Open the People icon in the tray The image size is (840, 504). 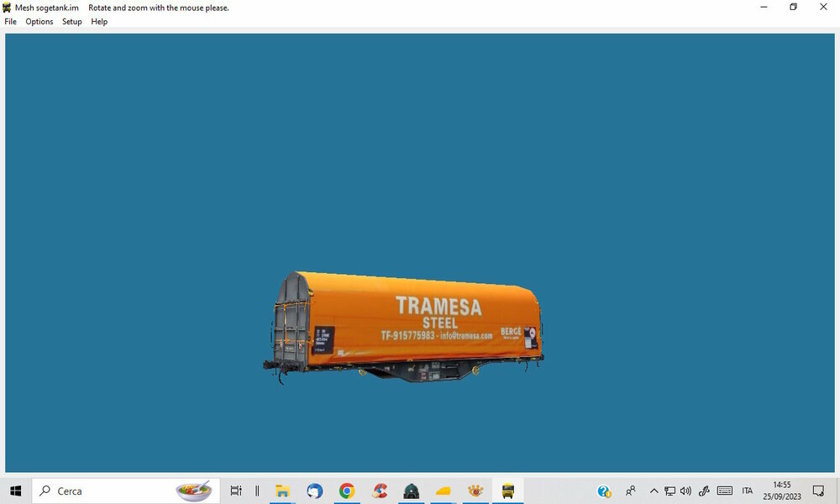(x=631, y=491)
